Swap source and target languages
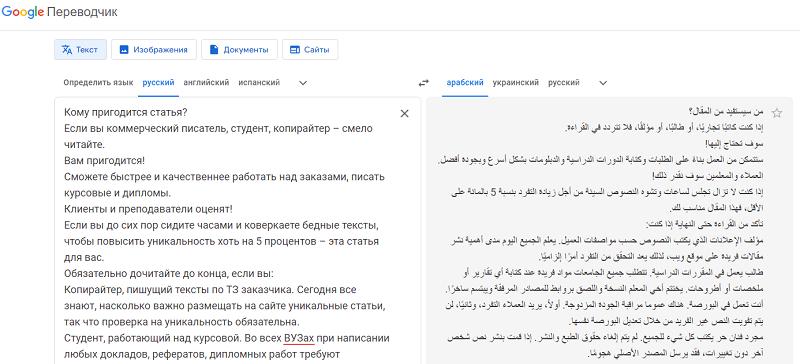800x364 pixels. pos(423,82)
